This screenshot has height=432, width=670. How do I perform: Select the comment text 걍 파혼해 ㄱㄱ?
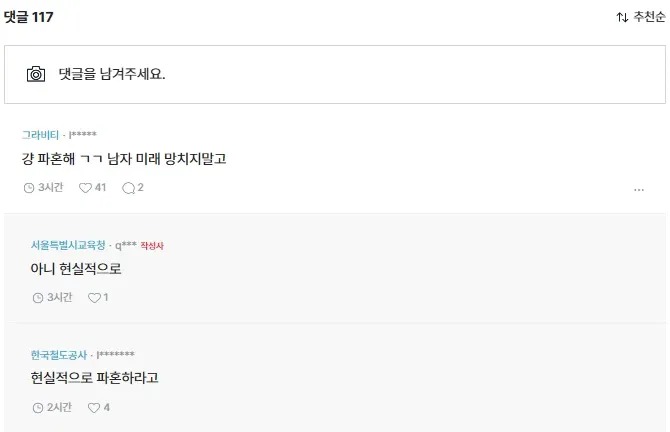pos(62,159)
